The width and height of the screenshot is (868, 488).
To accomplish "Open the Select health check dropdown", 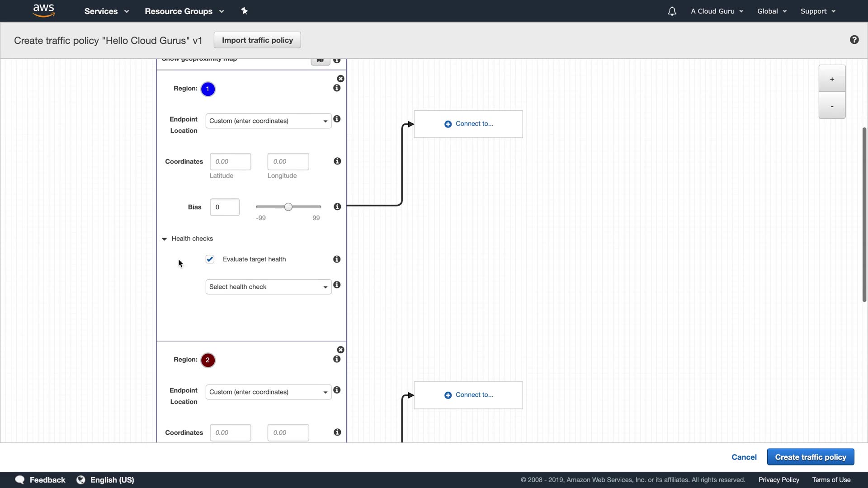I will click(268, 287).
